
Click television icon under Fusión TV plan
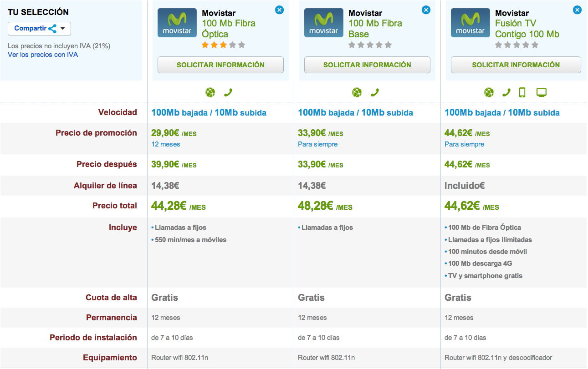click(541, 93)
